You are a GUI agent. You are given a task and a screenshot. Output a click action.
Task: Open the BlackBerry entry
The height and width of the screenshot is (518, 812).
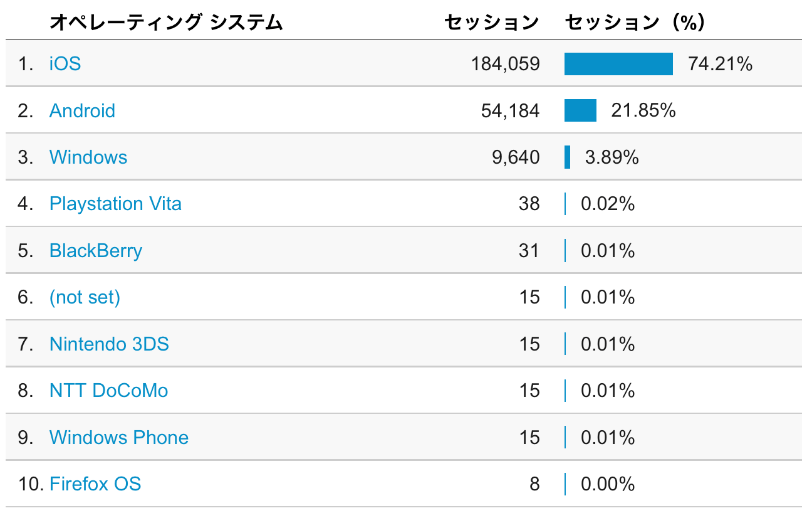pyautogui.click(x=96, y=251)
